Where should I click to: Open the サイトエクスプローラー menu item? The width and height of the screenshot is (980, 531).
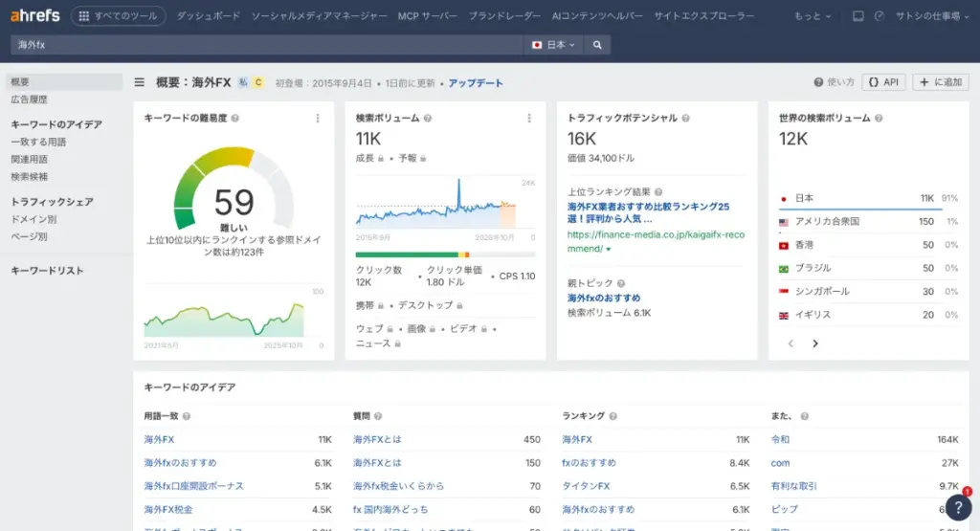(703, 17)
